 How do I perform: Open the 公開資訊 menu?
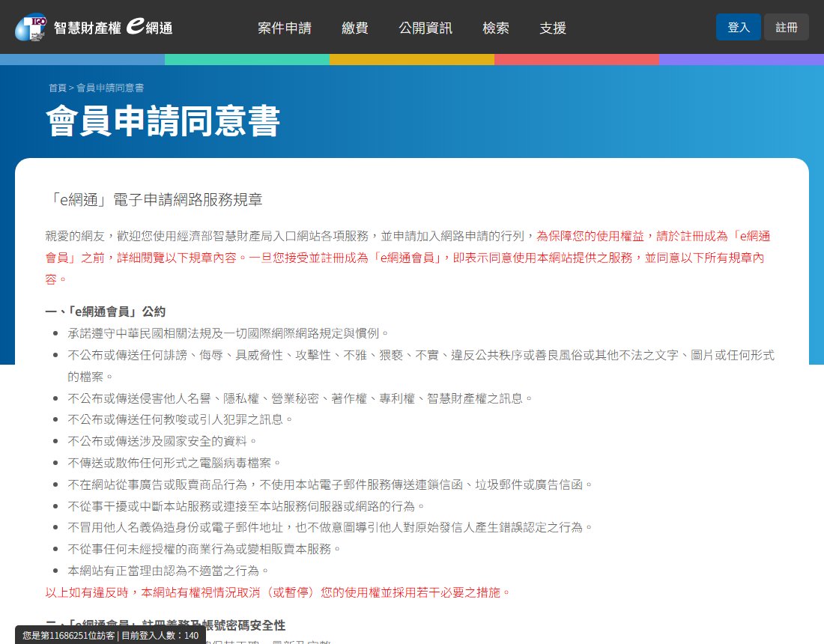(x=425, y=28)
